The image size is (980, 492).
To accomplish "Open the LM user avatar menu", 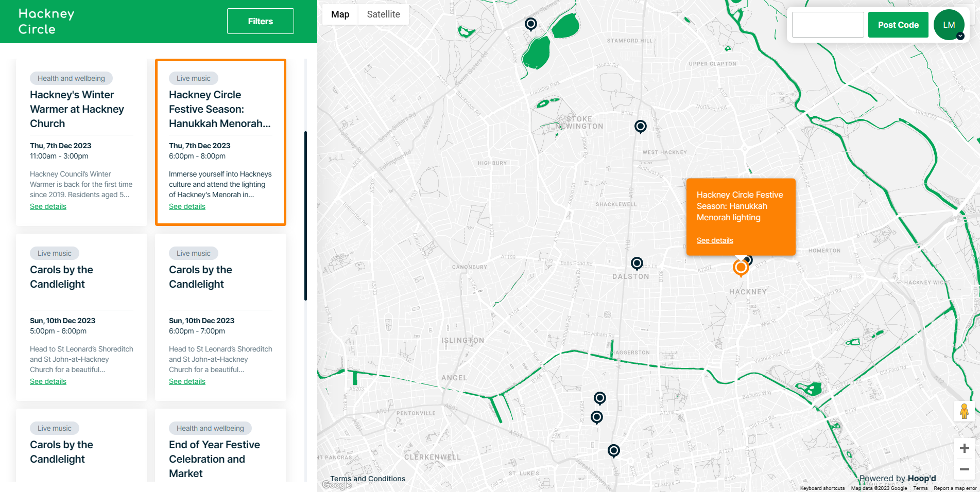I will 949,25.
